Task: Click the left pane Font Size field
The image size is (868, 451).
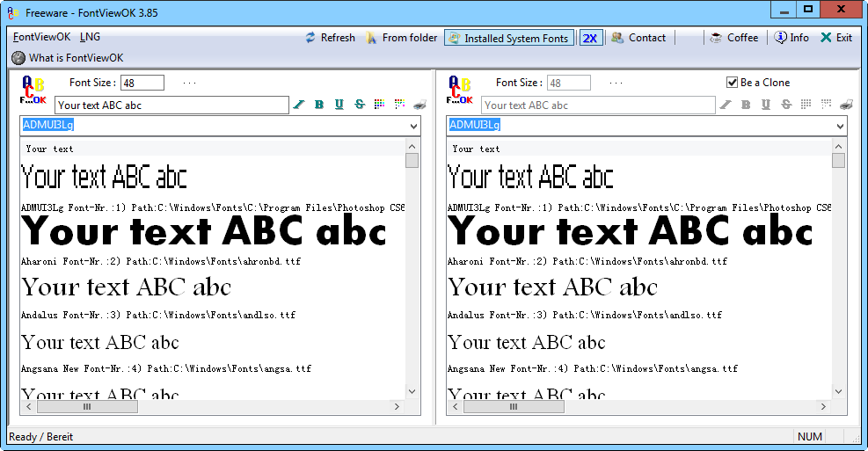Action: point(142,83)
